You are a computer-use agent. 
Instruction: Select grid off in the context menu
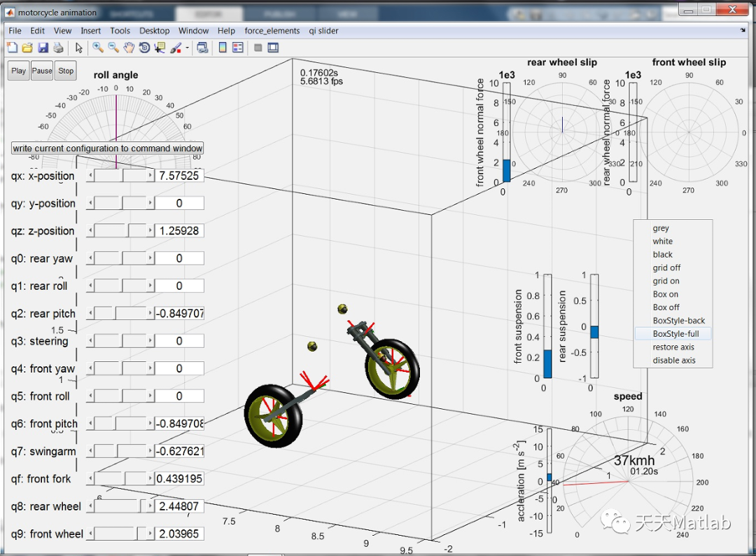tap(673, 267)
